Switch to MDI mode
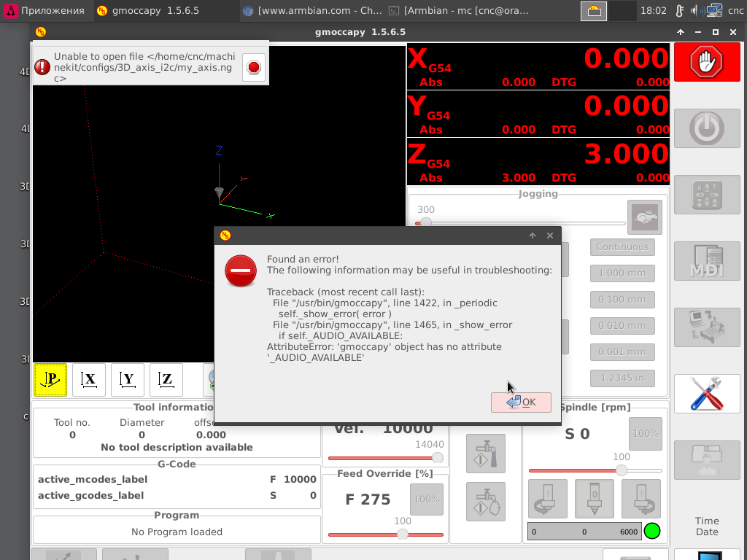747x560 pixels. pyautogui.click(x=706, y=261)
